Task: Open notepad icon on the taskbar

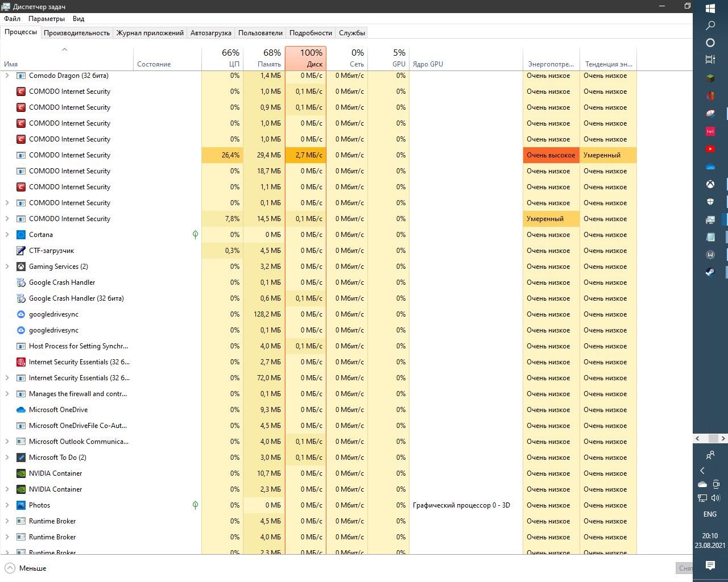Action: (710, 237)
